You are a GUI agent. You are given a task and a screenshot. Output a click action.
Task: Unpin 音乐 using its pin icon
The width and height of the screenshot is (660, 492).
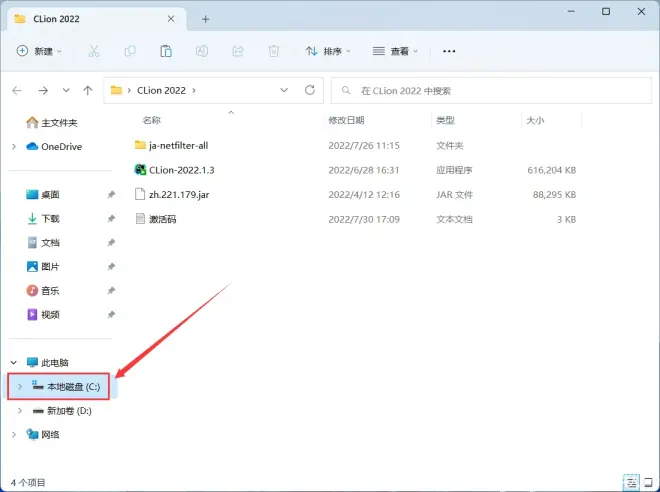coord(111,290)
